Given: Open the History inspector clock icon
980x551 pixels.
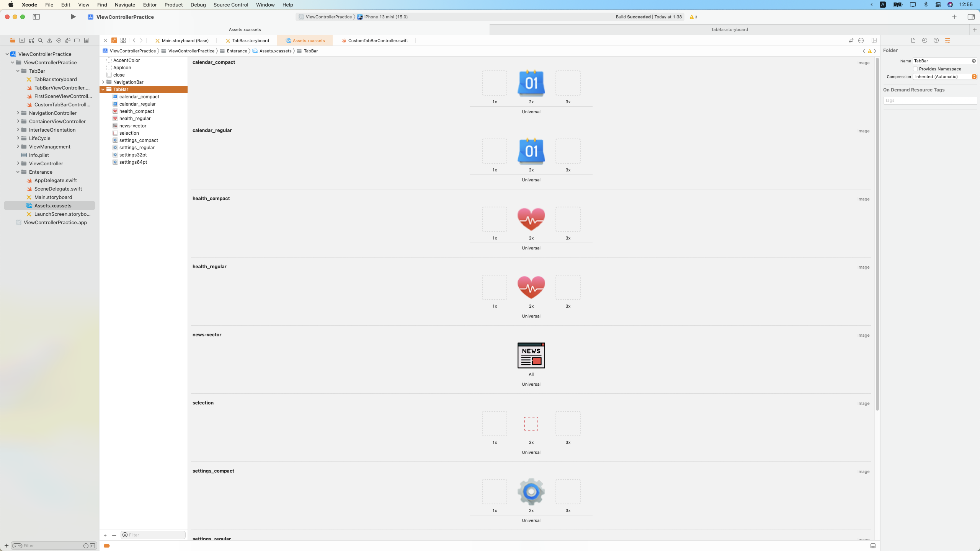Looking at the screenshot, I should (x=924, y=41).
